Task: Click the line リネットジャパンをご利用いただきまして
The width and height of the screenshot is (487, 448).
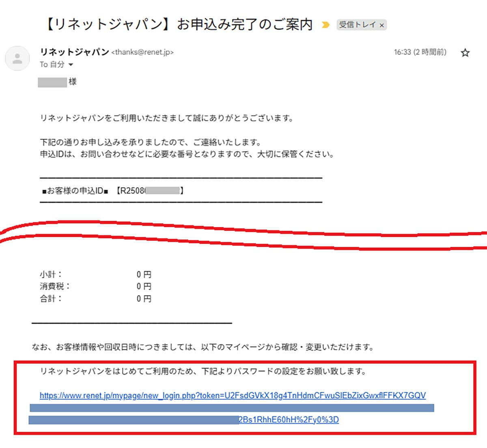Action: pos(166,118)
